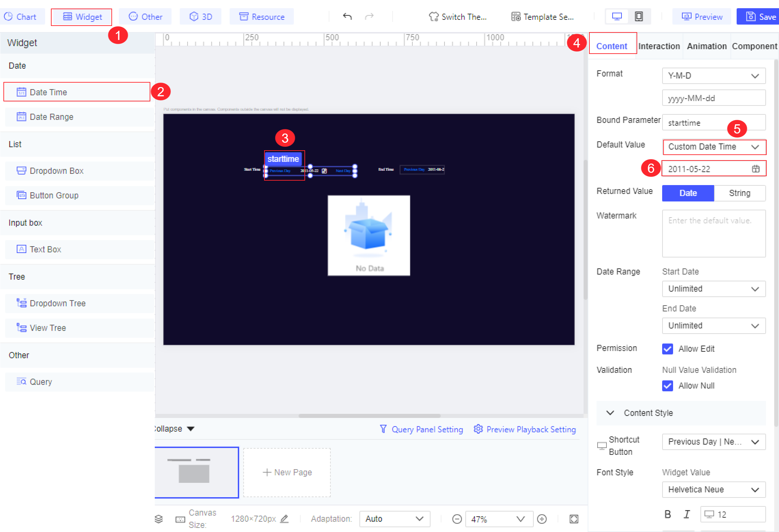Add Date Range widget
The image size is (779, 532).
[x=79, y=117]
